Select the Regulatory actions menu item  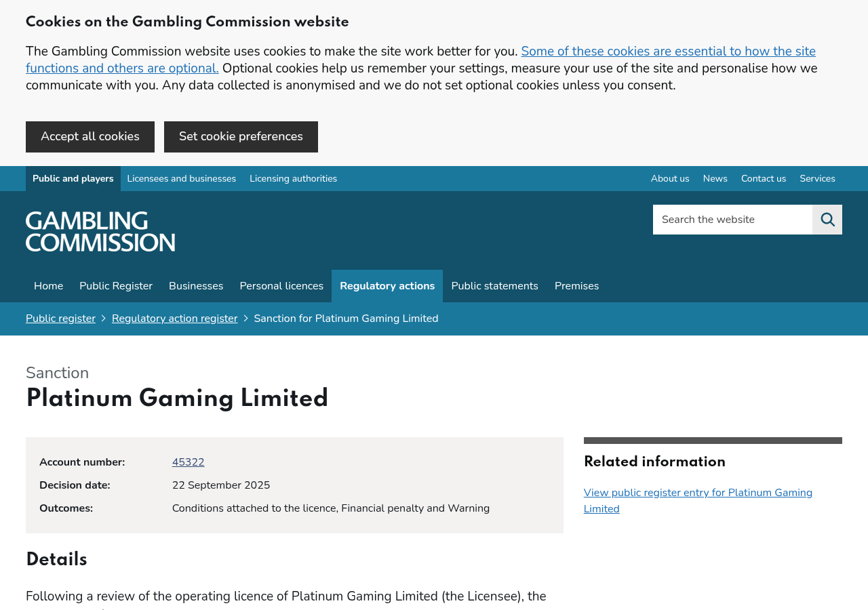tap(387, 286)
